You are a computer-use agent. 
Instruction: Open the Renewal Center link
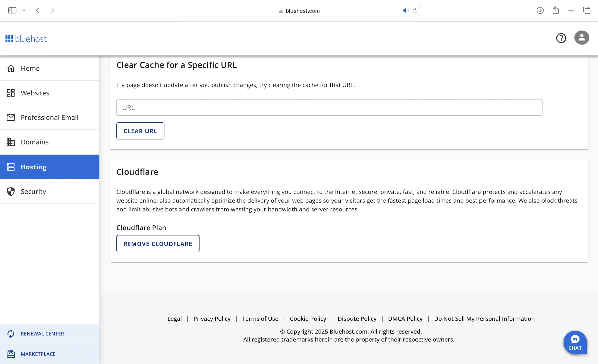[42, 334]
